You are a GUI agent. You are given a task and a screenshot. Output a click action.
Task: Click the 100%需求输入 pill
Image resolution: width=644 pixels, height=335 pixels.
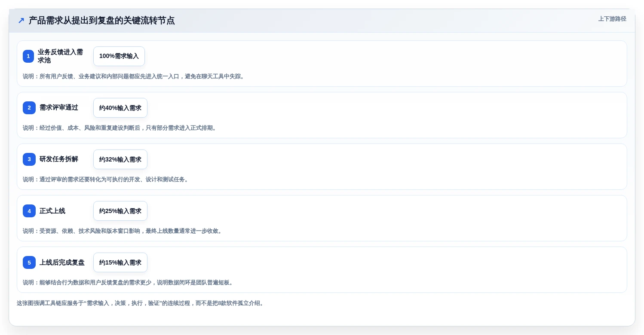119,56
